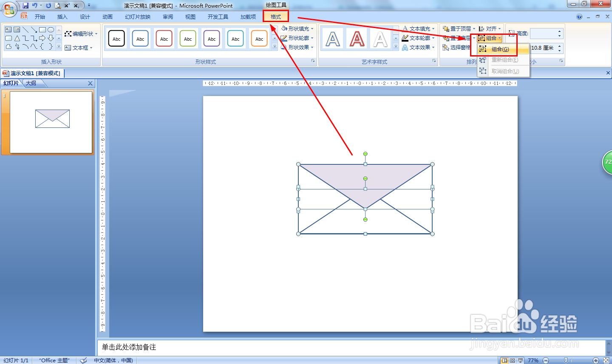
Task: Open the 文本填充 dropdown
Action: click(x=419, y=28)
